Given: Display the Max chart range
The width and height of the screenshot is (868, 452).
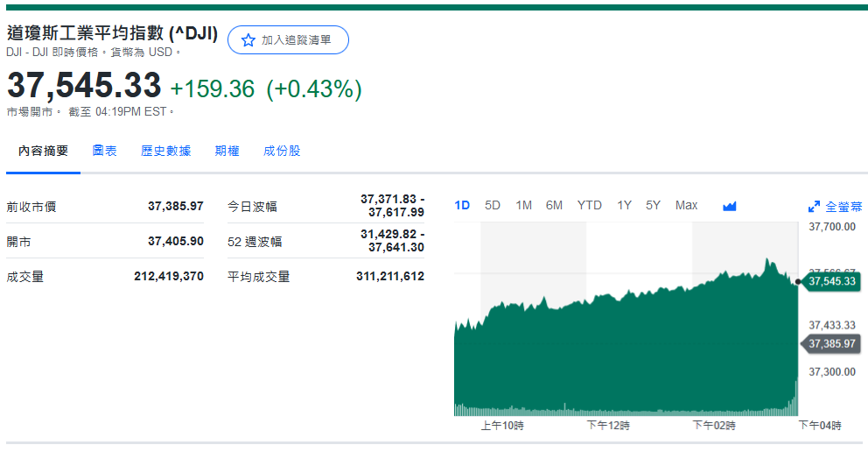Looking at the screenshot, I should 686,205.
